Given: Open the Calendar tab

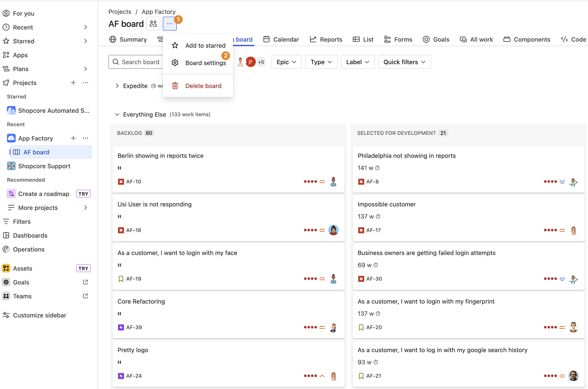Looking at the screenshot, I should tap(281, 39).
